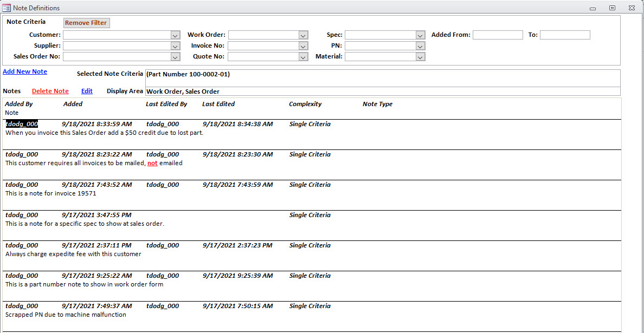
Task: Click the Note Definitions form icon
Action: [x=6, y=8]
